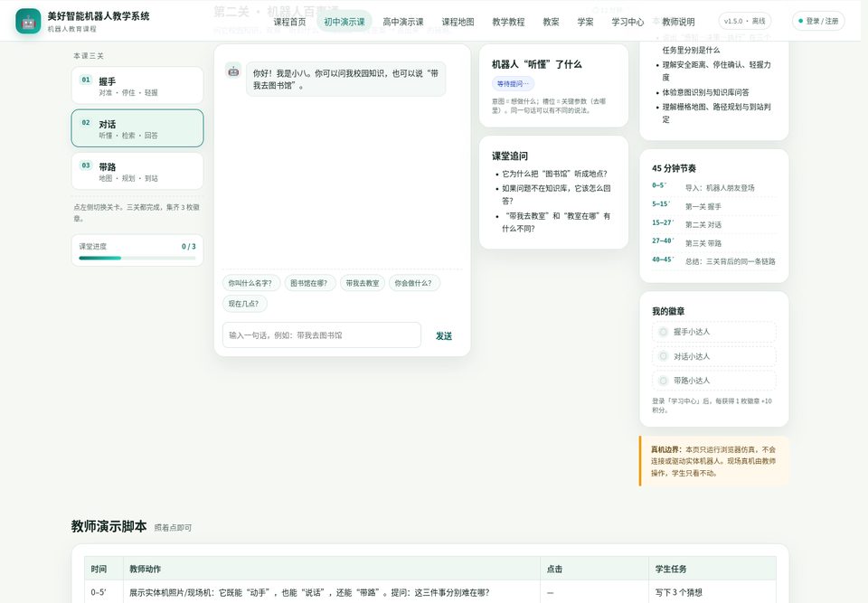Viewport: 868px width, 603px height.
Task: Send the message with 发送
Action: [443, 335]
